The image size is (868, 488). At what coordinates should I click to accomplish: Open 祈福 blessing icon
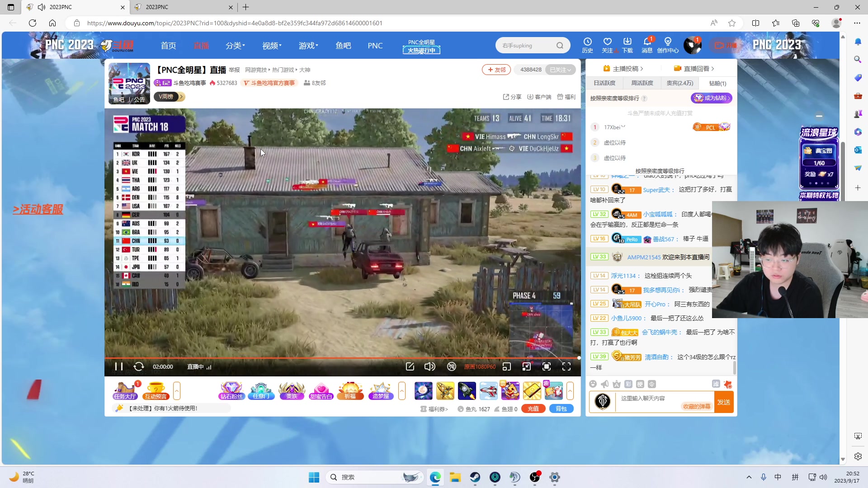coord(350,391)
